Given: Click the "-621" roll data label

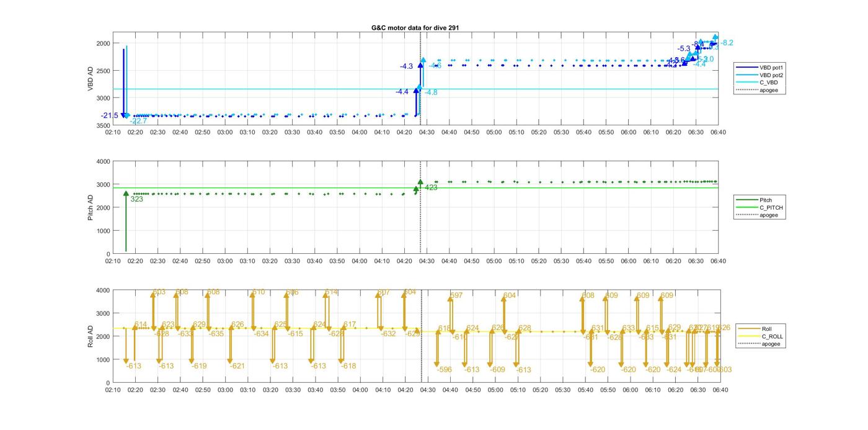Looking at the screenshot, I should pos(237,366).
